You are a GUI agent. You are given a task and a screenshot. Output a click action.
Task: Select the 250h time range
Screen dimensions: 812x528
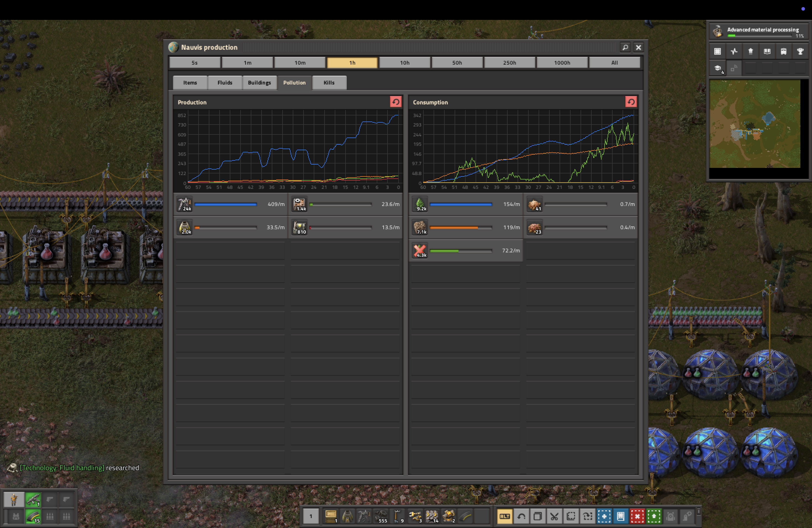click(x=509, y=63)
